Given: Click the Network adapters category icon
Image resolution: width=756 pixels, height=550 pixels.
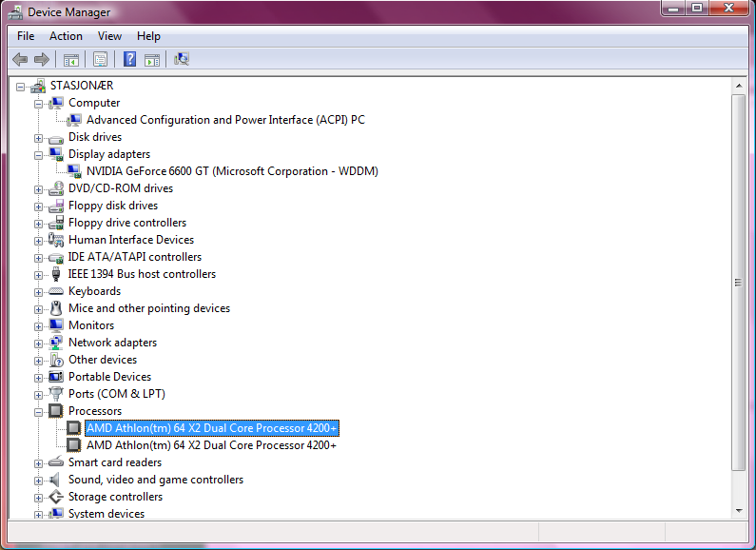Looking at the screenshot, I should 56,343.
